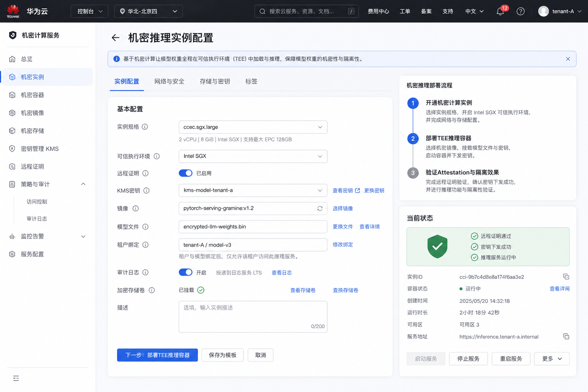Switch to the 网络与安全 tab

click(169, 82)
